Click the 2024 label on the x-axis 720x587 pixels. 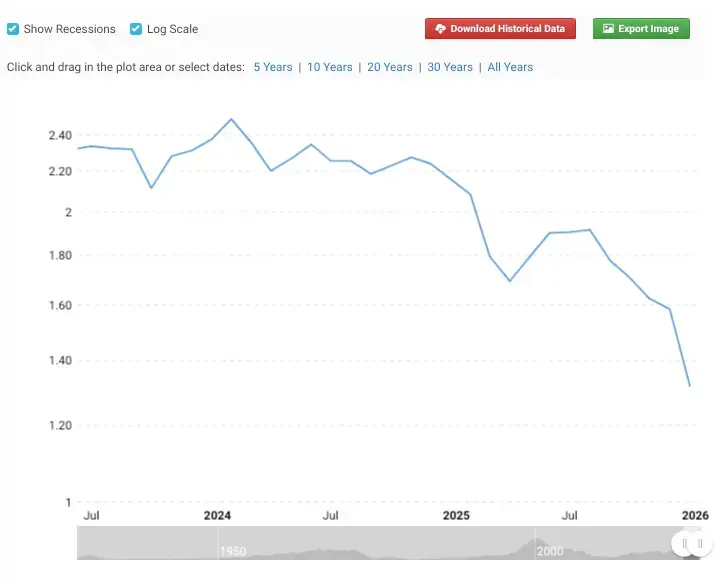pos(217,516)
